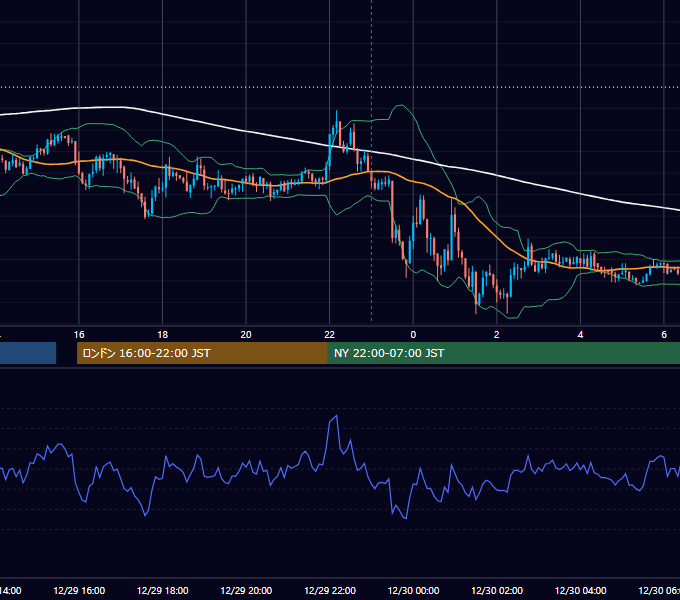The height and width of the screenshot is (600, 680).
Task: Click the oscillator peak near 22:00
Action: (x=336, y=416)
